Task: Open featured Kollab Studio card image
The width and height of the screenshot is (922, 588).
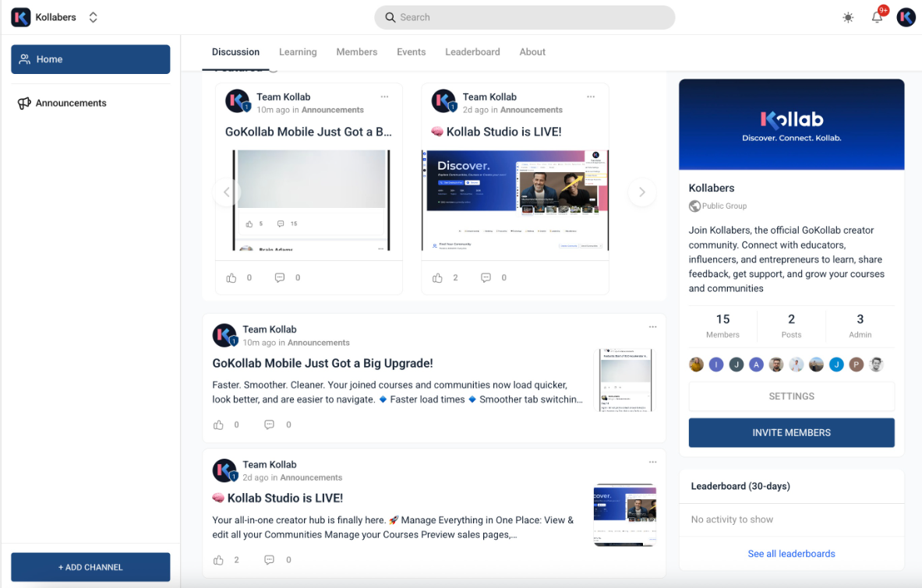Action: (x=515, y=200)
